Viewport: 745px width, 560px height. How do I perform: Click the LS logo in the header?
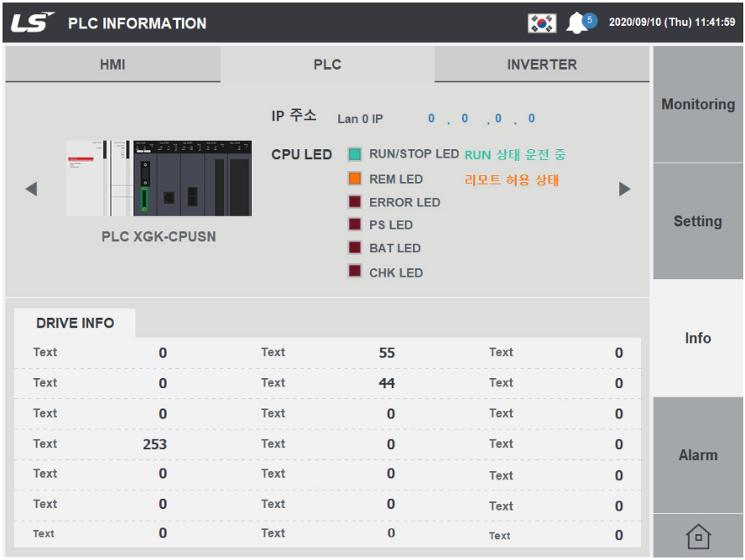click(x=33, y=23)
